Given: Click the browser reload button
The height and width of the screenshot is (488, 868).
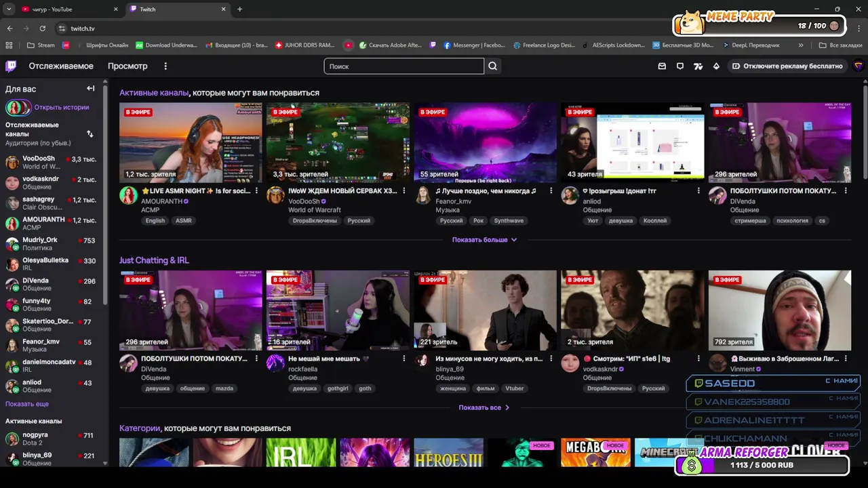Looking at the screenshot, I should tap(42, 28).
